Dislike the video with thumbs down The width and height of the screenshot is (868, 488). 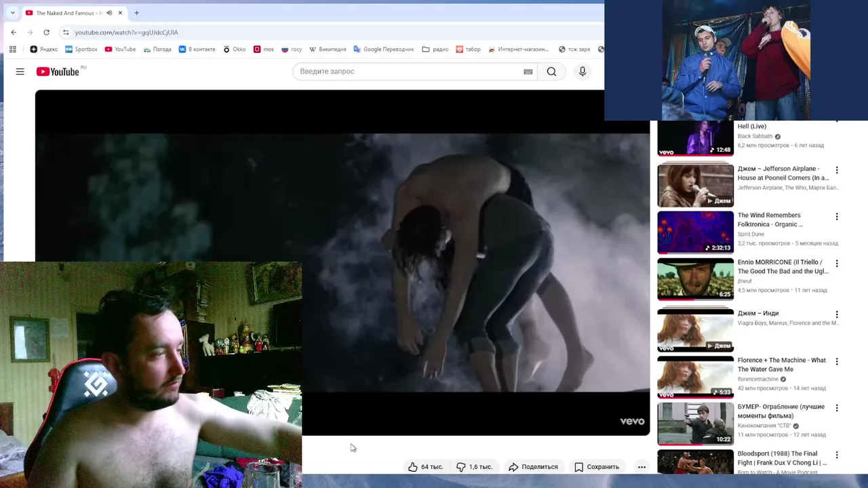(474, 466)
